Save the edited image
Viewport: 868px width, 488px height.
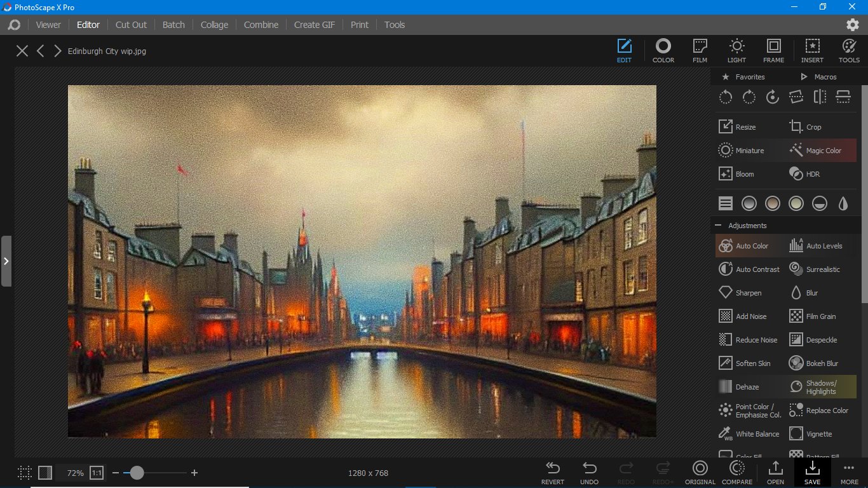812,473
